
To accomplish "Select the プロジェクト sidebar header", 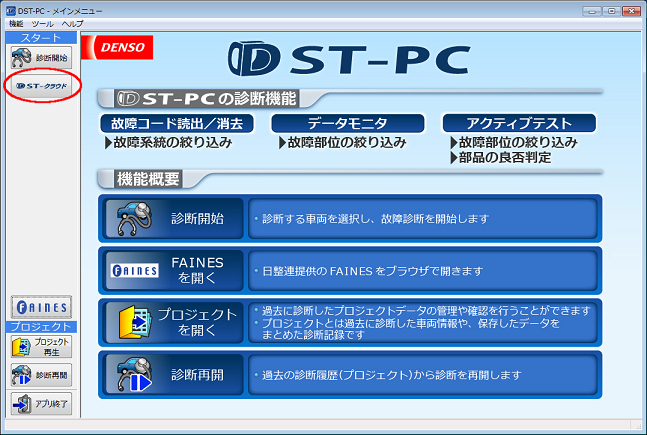I will (x=41, y=327).
